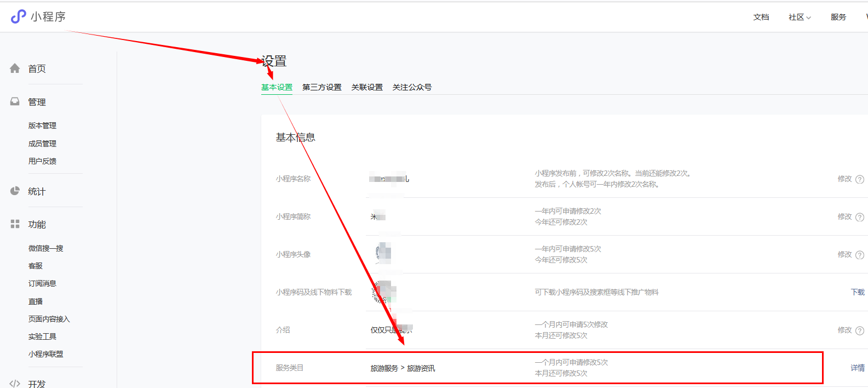The image size is (868, 388).
Task: Open 小程序联盟 in sidebar
Action: pos(46,354)
